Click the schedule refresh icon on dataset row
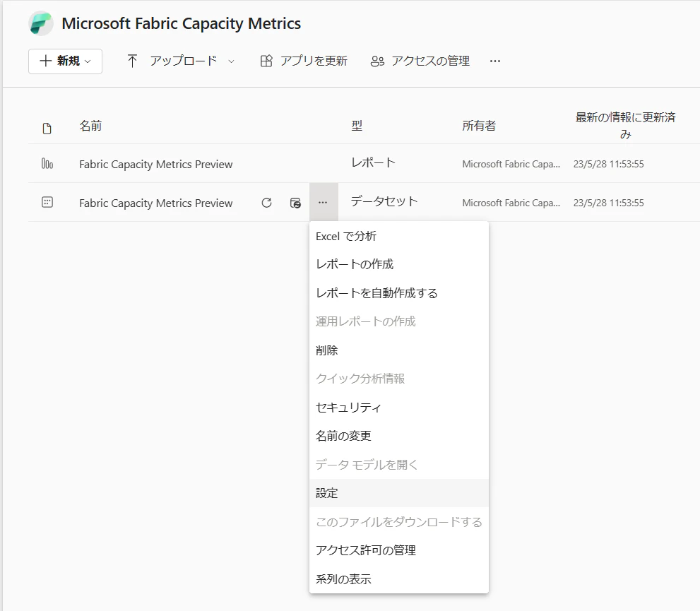 click(x=295, y=203)
